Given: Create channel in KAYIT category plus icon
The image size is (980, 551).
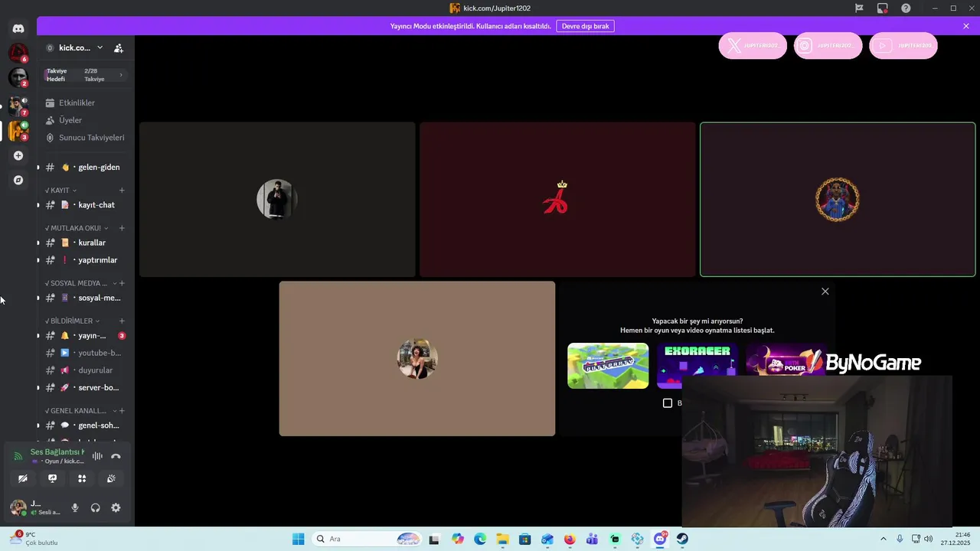Looking at the screenshot, I should coord(122,190).
